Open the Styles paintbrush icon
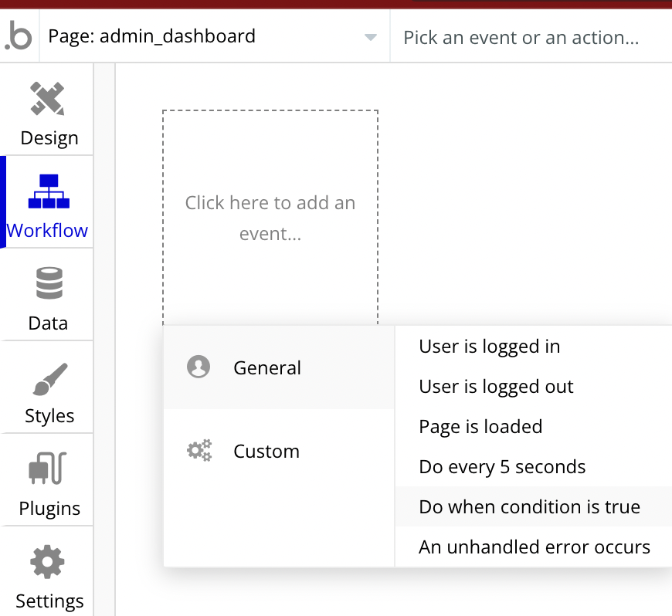672x616 pixels. click(50, 379)
